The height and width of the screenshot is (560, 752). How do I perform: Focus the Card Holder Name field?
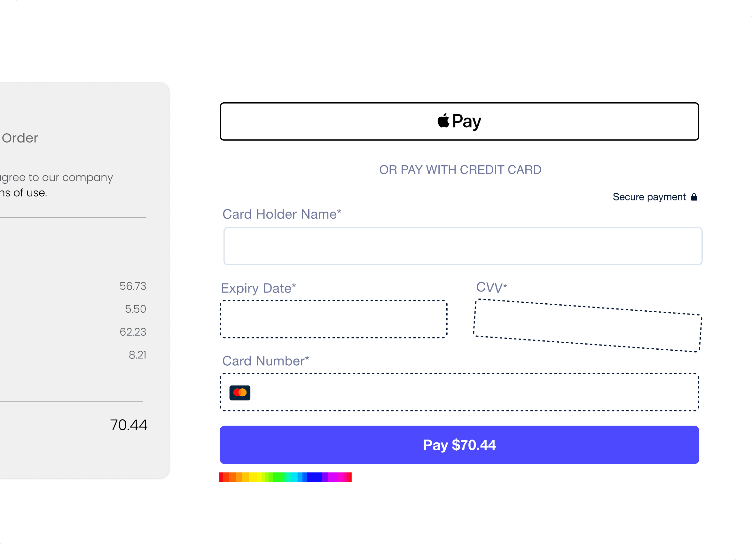coord(462,246)
